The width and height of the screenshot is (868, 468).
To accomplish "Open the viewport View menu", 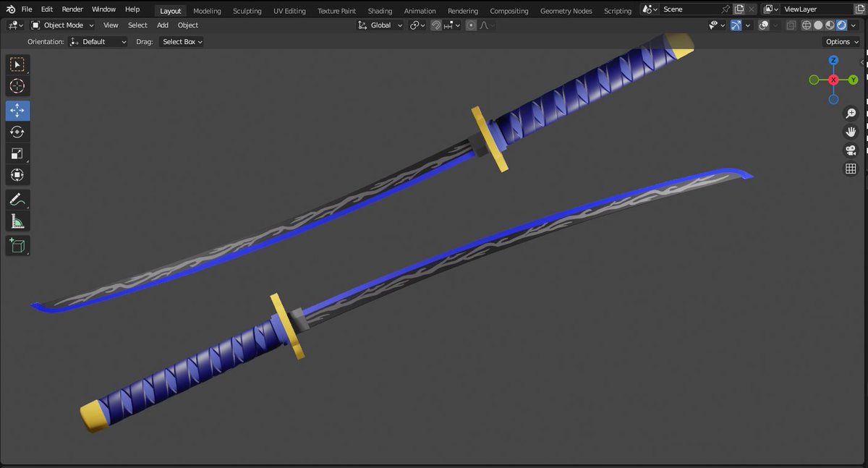I will [111, 25].
